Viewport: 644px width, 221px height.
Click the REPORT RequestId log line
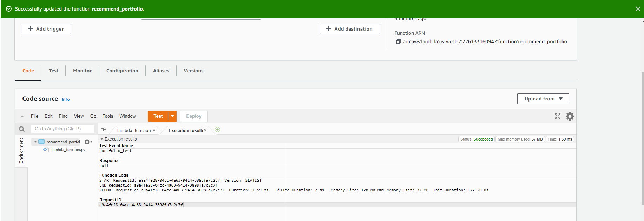[294, 190]
